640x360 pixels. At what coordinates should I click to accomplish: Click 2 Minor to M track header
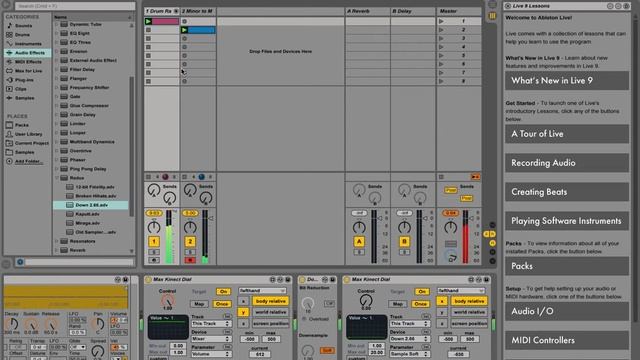(x=198, y=11)
